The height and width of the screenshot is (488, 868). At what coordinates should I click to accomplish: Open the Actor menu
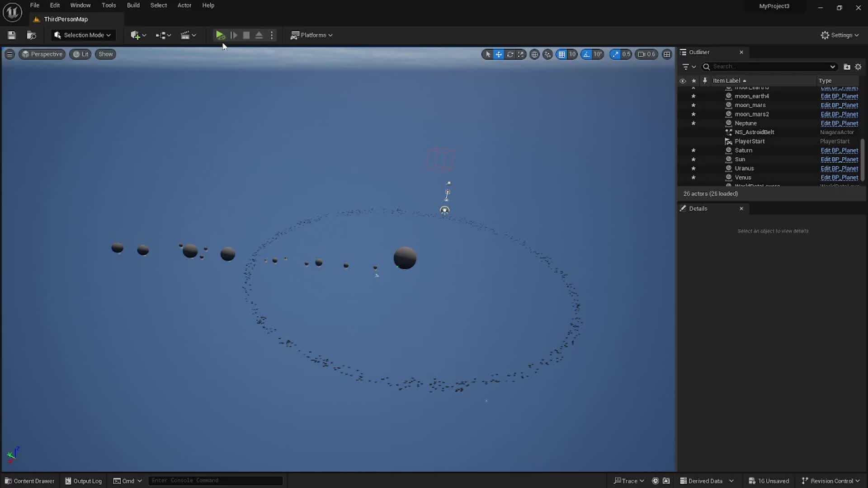184,5
